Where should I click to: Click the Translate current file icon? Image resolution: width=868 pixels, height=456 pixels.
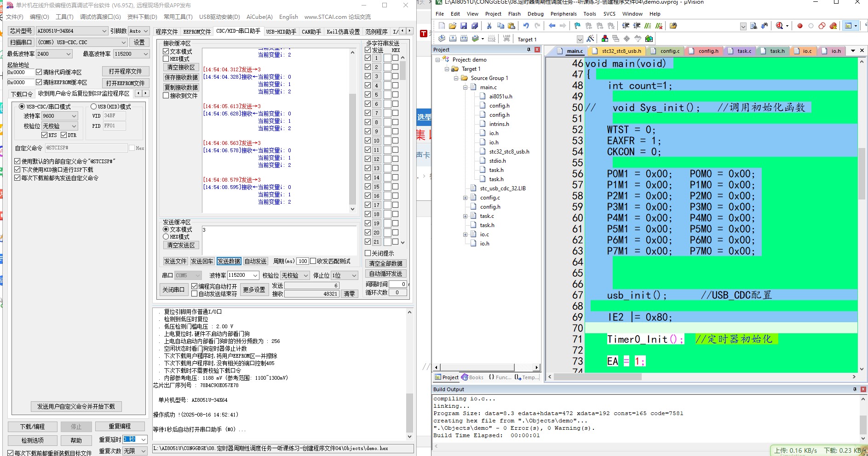click(442, 39)
